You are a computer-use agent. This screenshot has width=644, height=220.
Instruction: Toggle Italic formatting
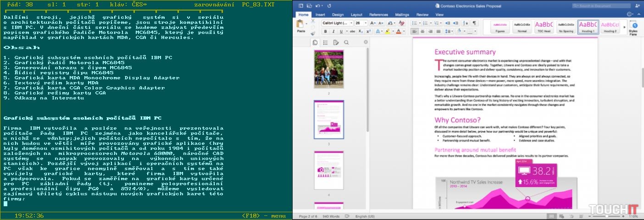pyautogui.click(x=334, y=32)
